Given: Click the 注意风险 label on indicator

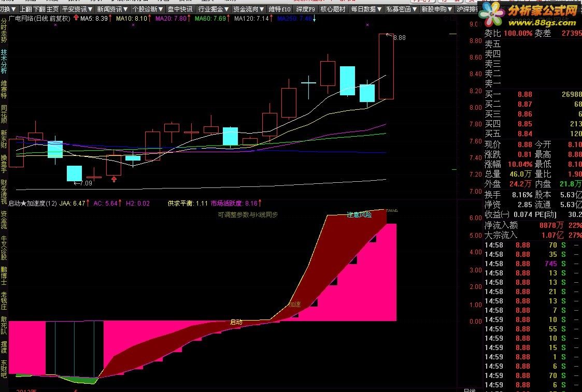Looking at the screenshot, I should click(359, 214).
